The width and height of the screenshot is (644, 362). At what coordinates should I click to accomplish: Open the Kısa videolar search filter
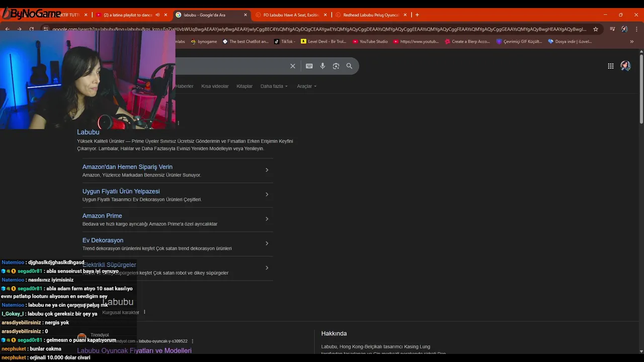[215, 86]
